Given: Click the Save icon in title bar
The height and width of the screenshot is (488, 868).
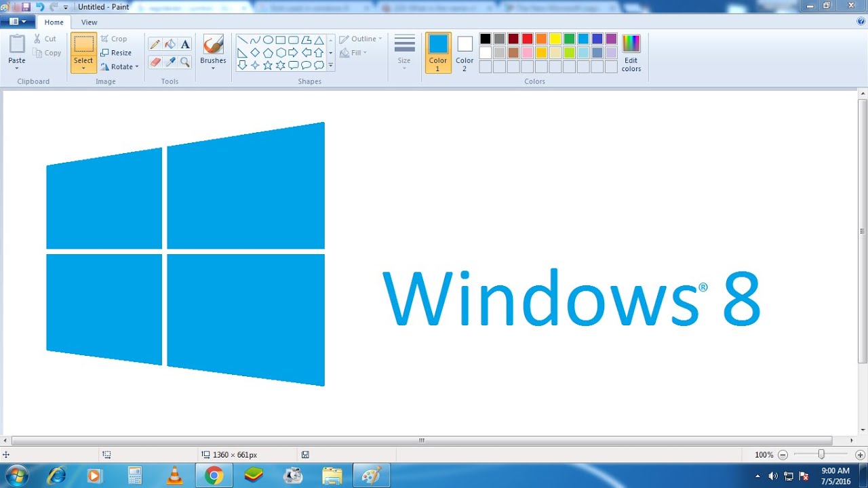Looking at the screenshot, I should click(x=26, y=7).
